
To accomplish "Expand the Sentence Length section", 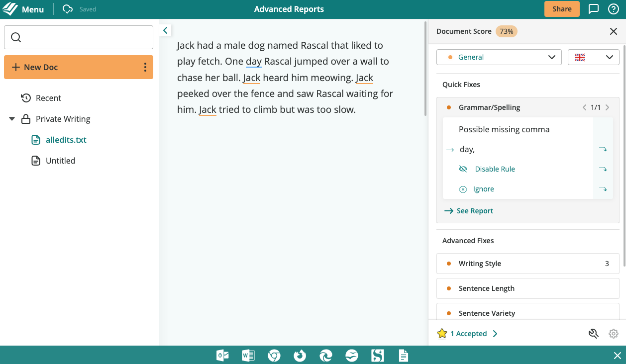I will 528,288.
